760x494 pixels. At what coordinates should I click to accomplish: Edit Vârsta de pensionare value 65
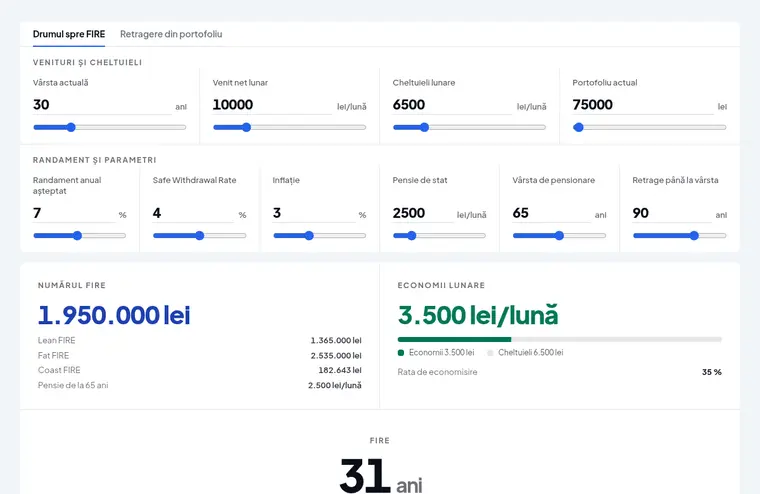tap(552, 213)
